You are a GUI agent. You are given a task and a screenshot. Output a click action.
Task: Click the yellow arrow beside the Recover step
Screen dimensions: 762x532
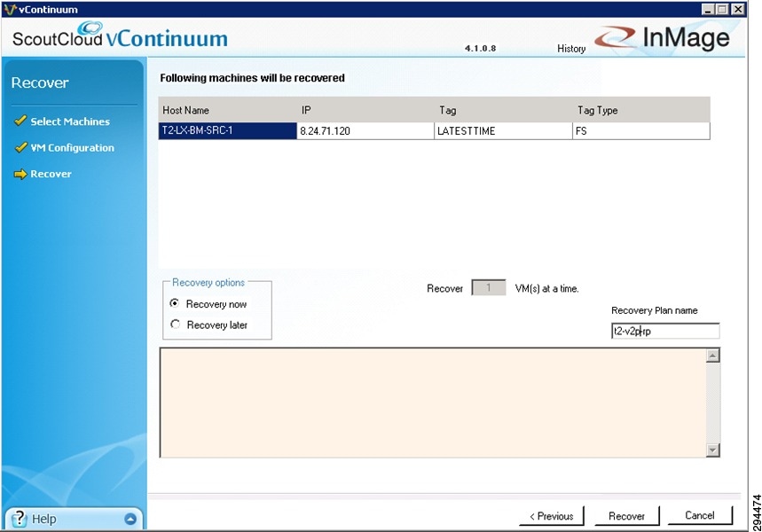(x=20, y=174)
